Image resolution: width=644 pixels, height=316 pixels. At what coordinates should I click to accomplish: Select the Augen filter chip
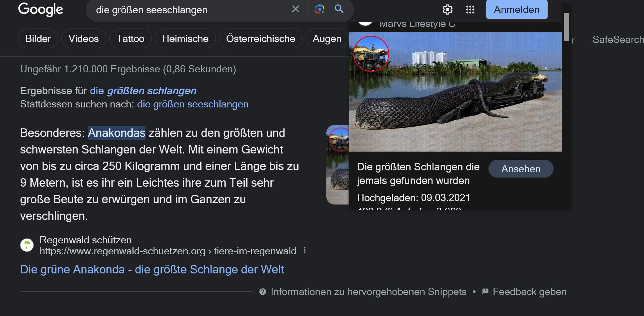[x=327, y=39]
